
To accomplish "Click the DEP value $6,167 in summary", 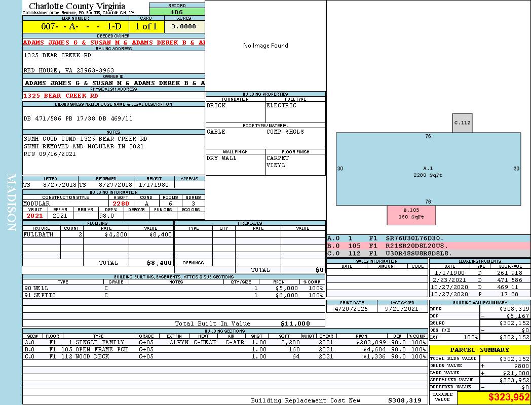I will (518, 316).
